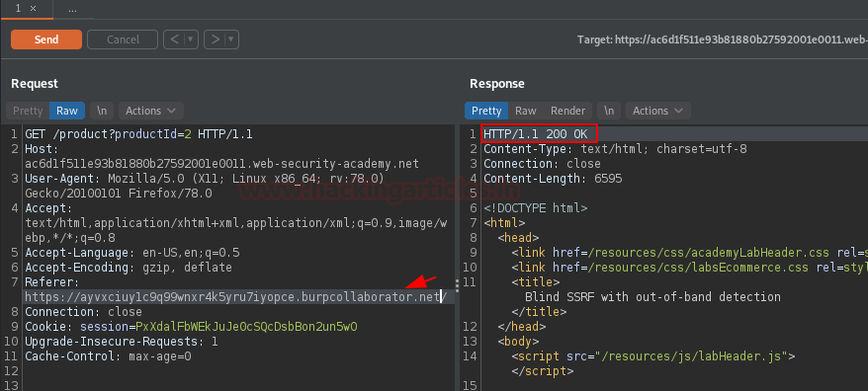Click the labHeader.js script line

(653, 356)
